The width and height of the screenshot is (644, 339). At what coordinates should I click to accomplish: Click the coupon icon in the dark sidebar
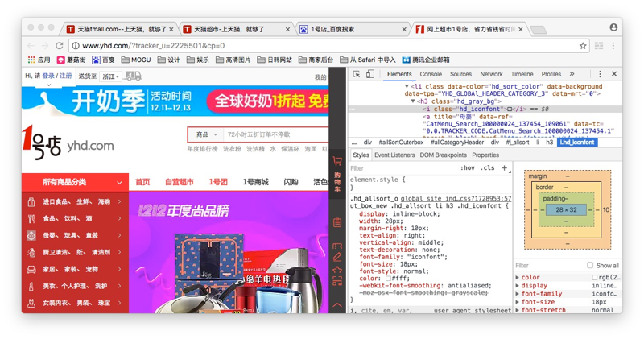tap(337, 246)
